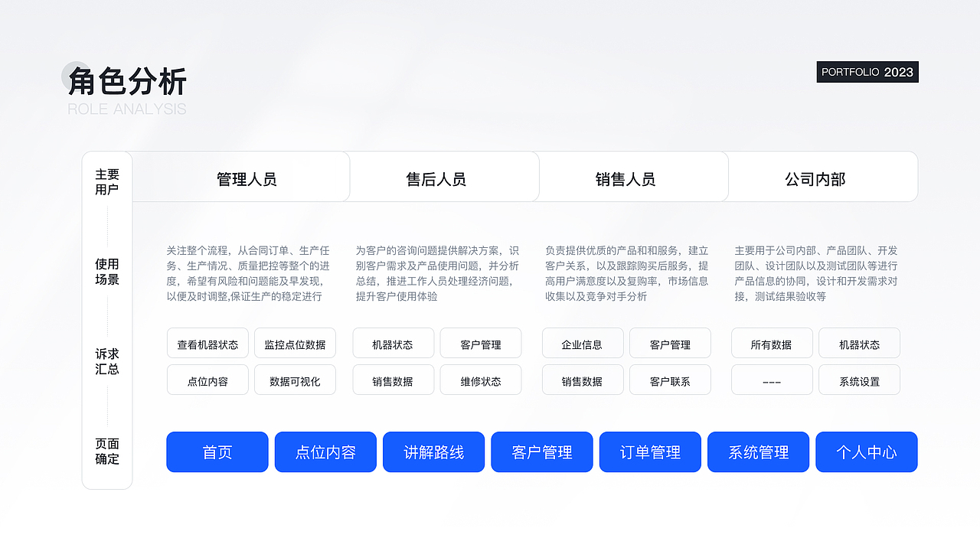980x551 pixels.
Task: Click the 查看机器状态 chip
Action: 207,344
